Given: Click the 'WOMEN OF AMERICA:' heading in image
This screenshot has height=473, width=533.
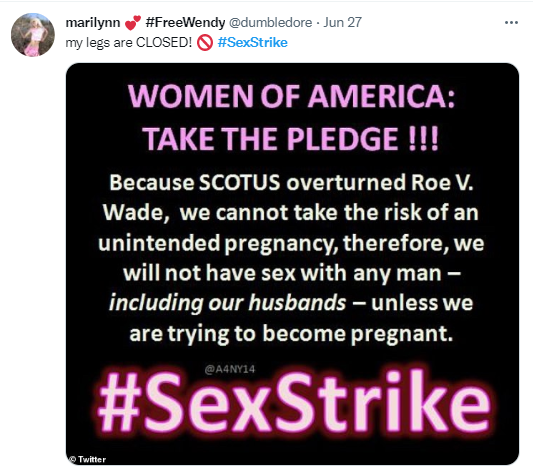Looking at the screenshot, I should (291, 96).
